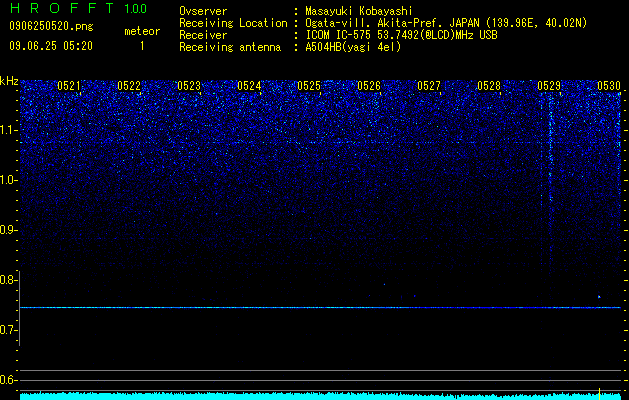Select the 0.9 frequency axis label

point(9,230)
